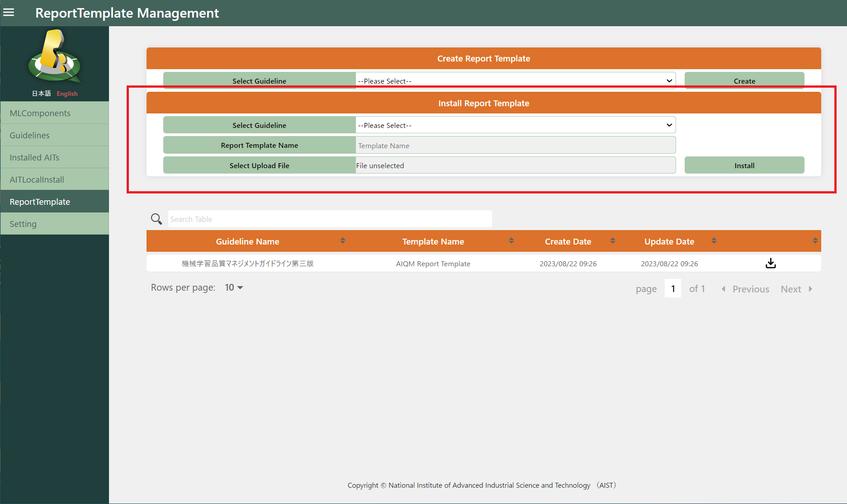The image size is (847, 504).
Task: Open Install section guideline dropdown
Action: pos(515,125)
